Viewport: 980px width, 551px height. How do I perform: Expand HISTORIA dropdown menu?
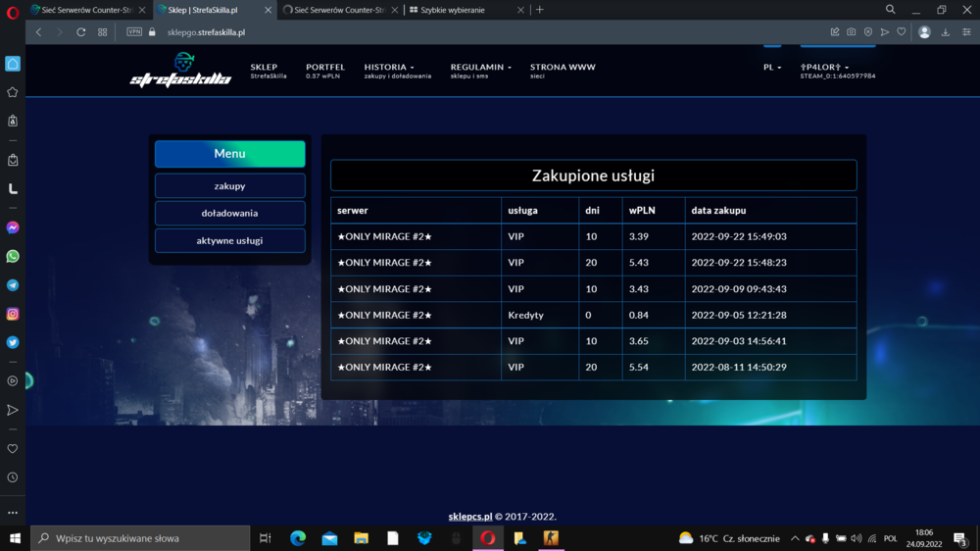click(x=398, y=71)
